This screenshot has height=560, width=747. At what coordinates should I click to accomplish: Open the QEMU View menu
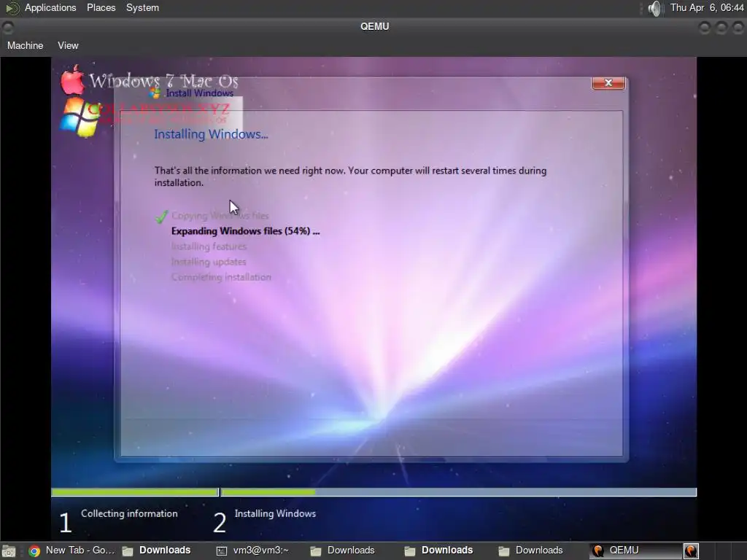point(68,45)
